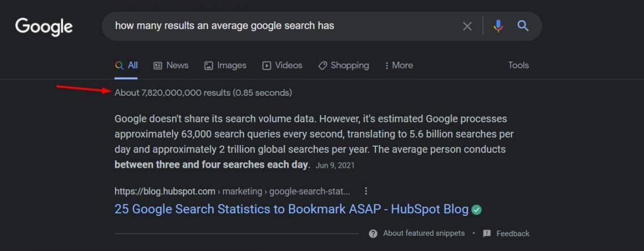
Task: Switch to the All results tab
Action: pos(127,66)
